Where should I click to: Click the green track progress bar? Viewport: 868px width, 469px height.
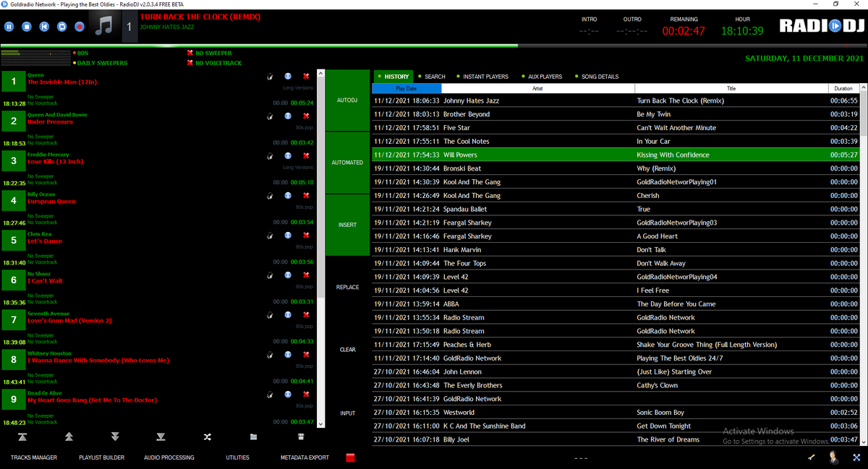[259, 46]
